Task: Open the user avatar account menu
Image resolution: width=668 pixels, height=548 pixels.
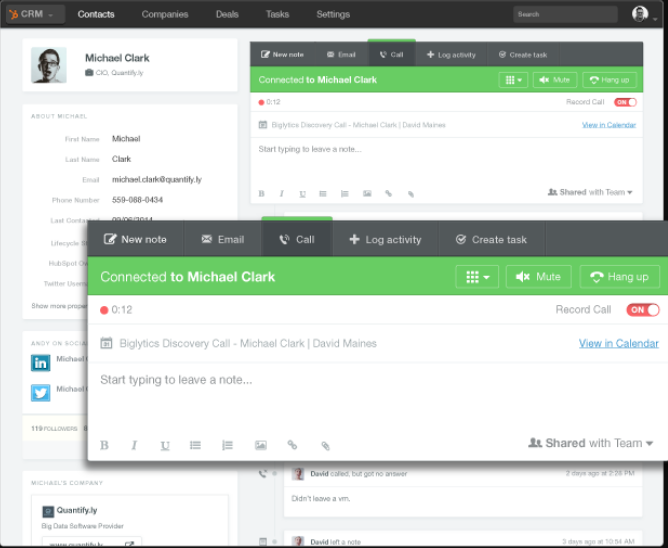Action: point(644,14)
